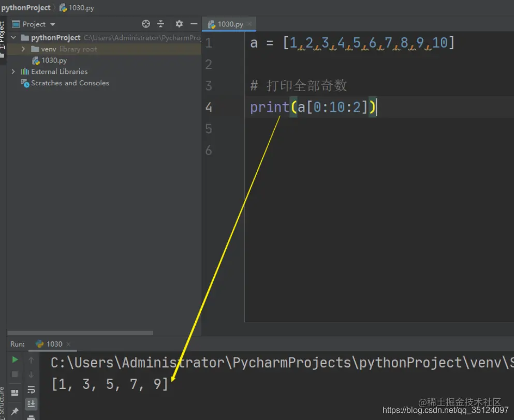Expand the venv folder
514x420 pixels.
coord(23,49)
